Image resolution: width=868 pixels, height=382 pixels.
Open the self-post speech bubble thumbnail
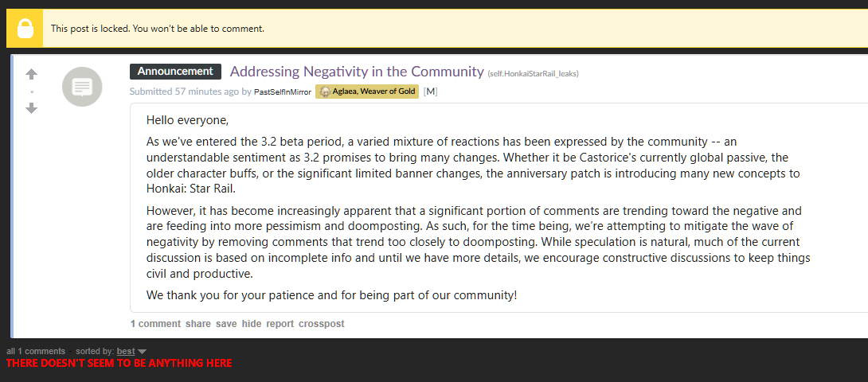(82, 87)
